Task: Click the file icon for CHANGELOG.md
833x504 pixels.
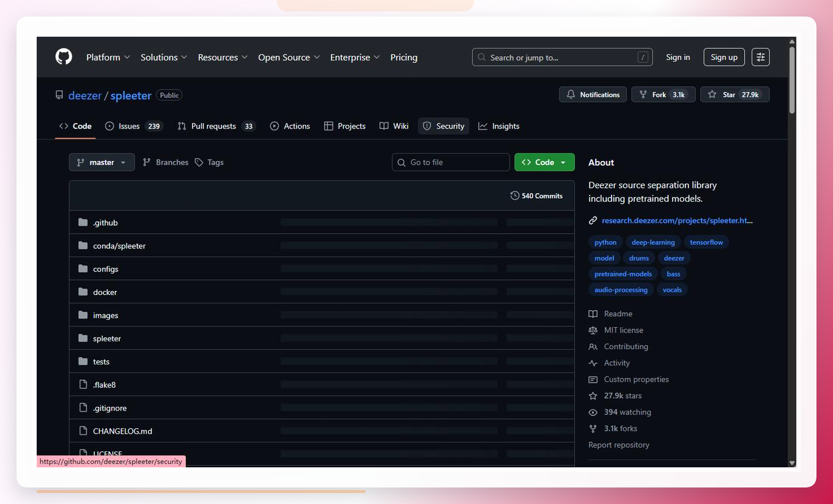Action: point(83,431)
